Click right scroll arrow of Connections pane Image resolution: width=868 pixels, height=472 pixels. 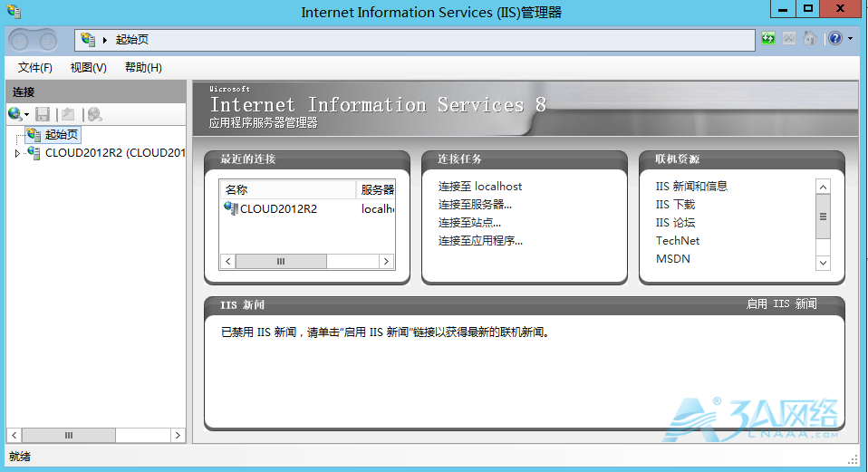(178, 436)
